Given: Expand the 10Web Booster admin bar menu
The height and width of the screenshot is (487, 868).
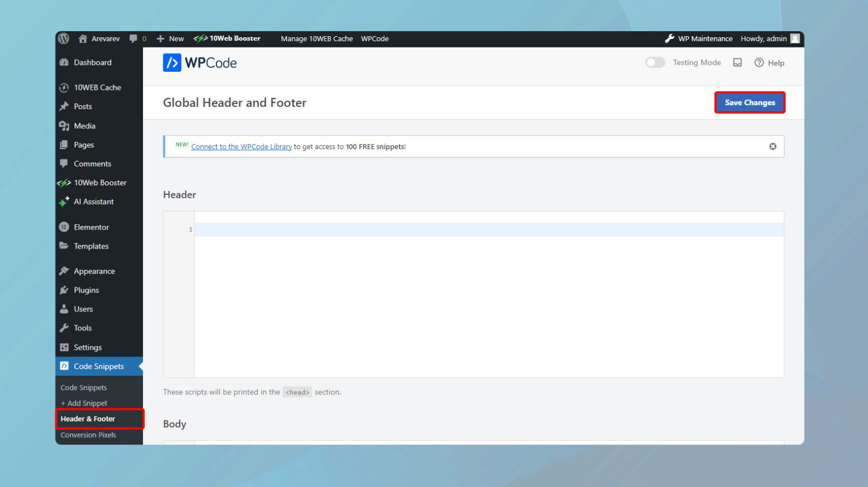Looking at the screenshot, I should (227, 38).
